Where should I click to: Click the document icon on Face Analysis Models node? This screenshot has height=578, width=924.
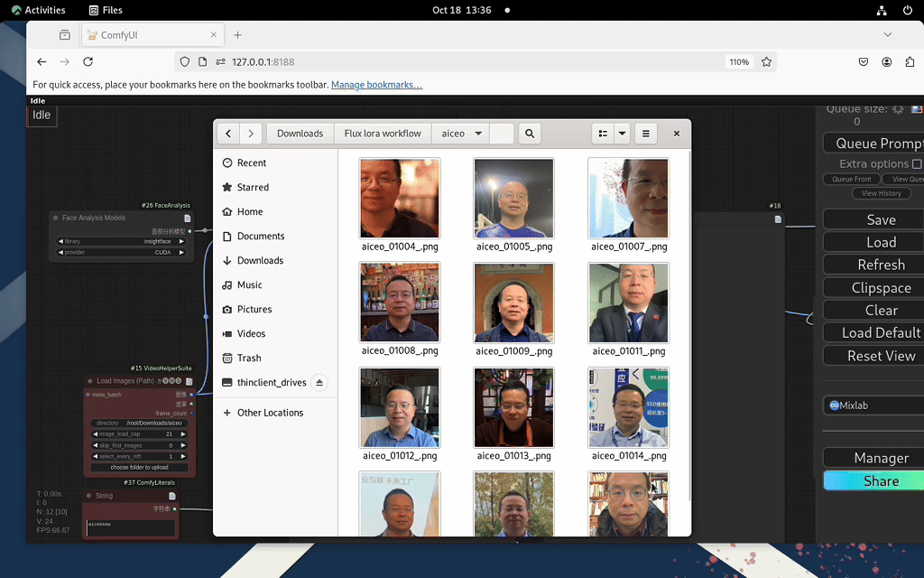[x=188, y=219]
